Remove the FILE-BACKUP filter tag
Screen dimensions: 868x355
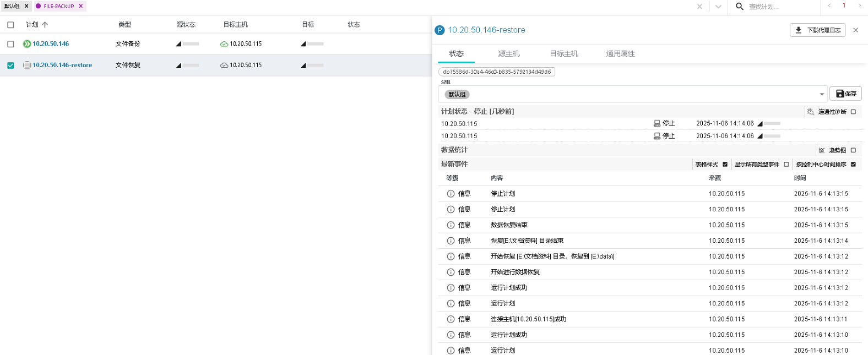pos(81,6)
